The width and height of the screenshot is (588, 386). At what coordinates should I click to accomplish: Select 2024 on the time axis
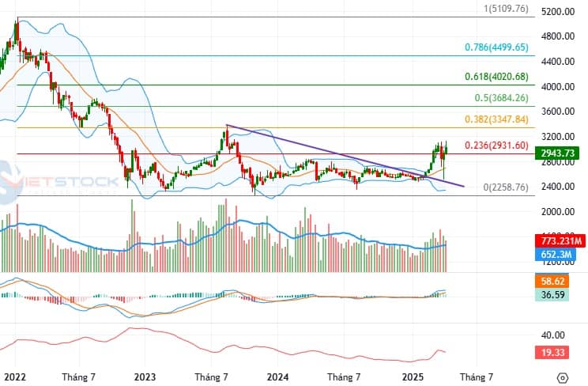point(277,377)
